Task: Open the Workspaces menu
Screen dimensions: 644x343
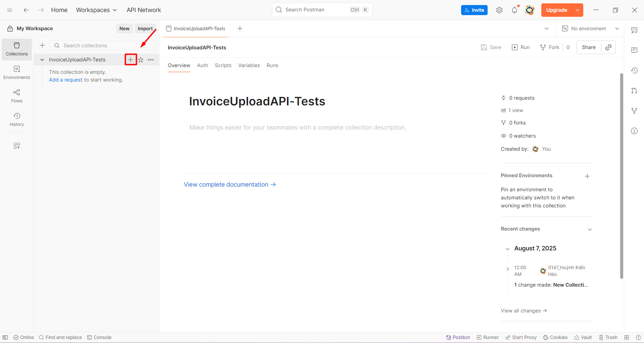Action: point(96,10)
